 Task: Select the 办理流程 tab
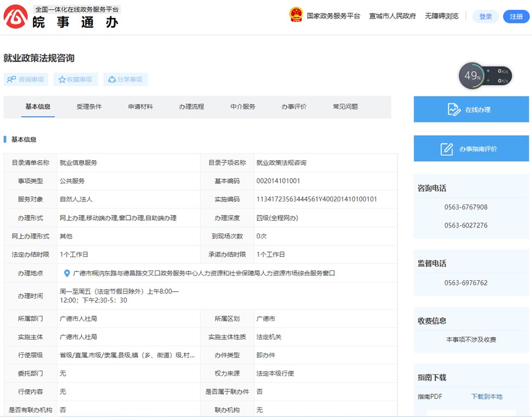pos(192,106)
